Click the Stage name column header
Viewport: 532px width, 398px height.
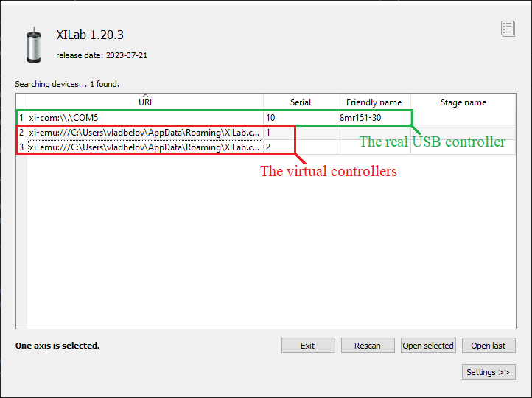463,102
